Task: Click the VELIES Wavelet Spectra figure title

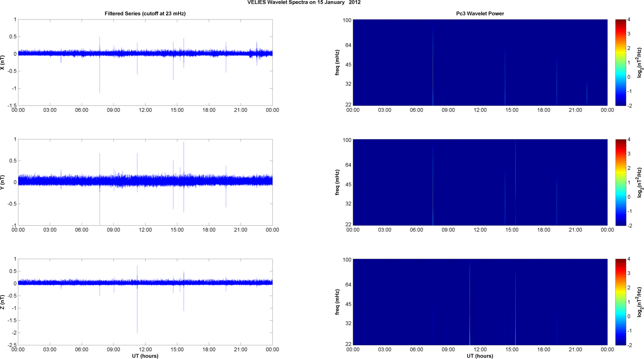Action: click(304, 3)
